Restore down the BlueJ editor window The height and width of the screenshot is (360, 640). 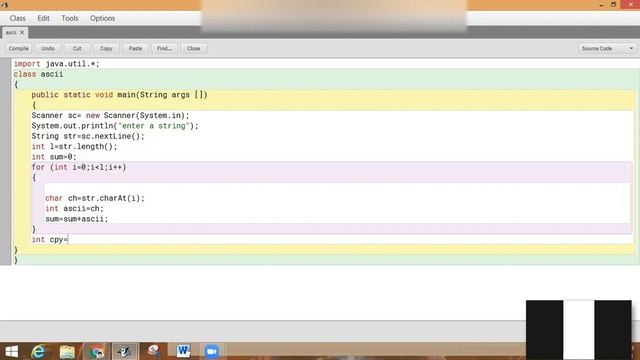[x=613, y=5]
